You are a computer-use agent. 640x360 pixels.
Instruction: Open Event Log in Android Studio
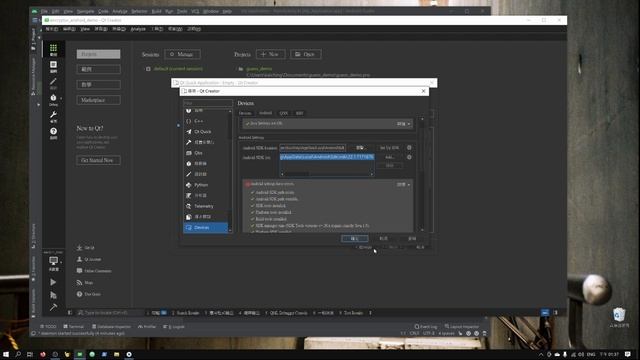point(426,327)
